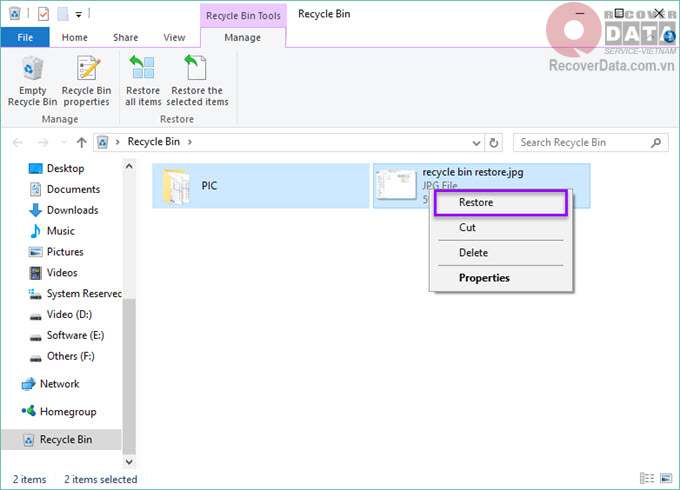Minimize the Recycle Bin window

[x=580, y=13]
